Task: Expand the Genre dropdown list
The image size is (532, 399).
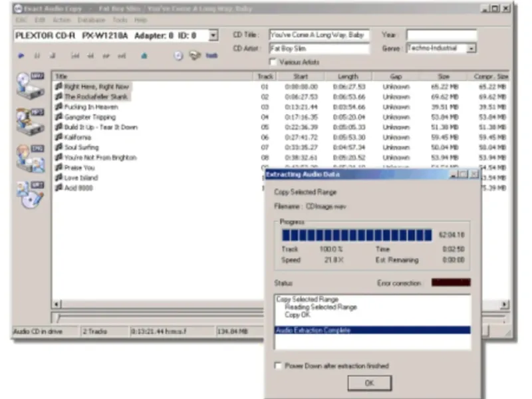Action: point(471,49)
